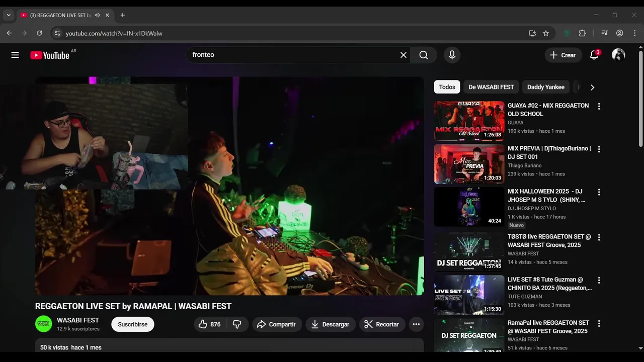This screenshot has width=644, height=362.
Task: Click 'DJ JHOSEP M.STYLO' channel name
Action: click(x=532, y=209)
